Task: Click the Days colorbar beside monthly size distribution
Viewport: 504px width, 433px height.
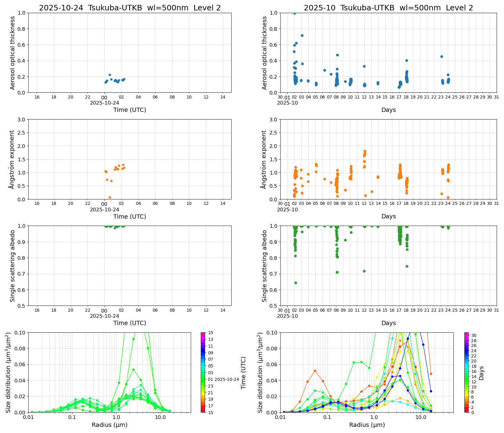Action: [x=467, y=372]
